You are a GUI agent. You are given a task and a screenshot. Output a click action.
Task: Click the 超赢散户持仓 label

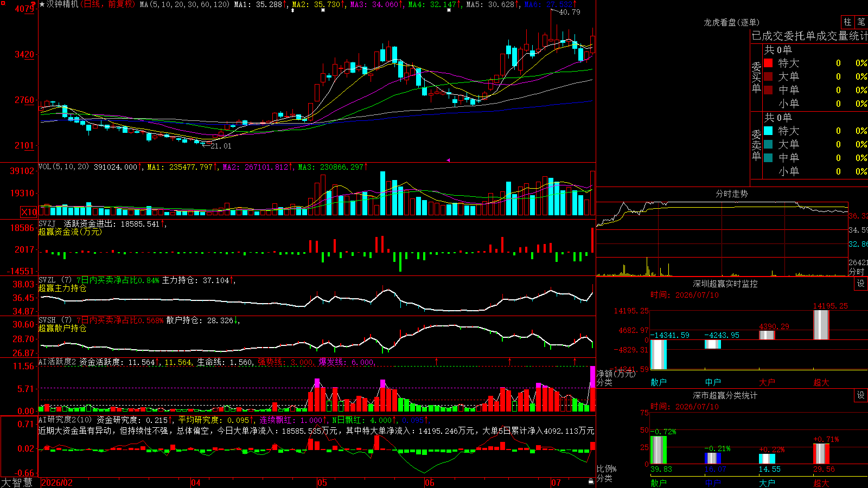[62, 329]
